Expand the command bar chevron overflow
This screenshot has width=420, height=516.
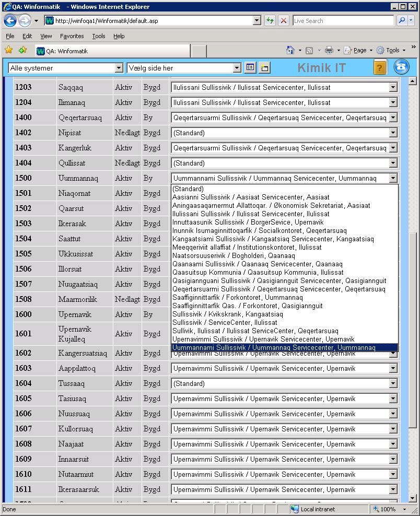(x=413, y=47)
